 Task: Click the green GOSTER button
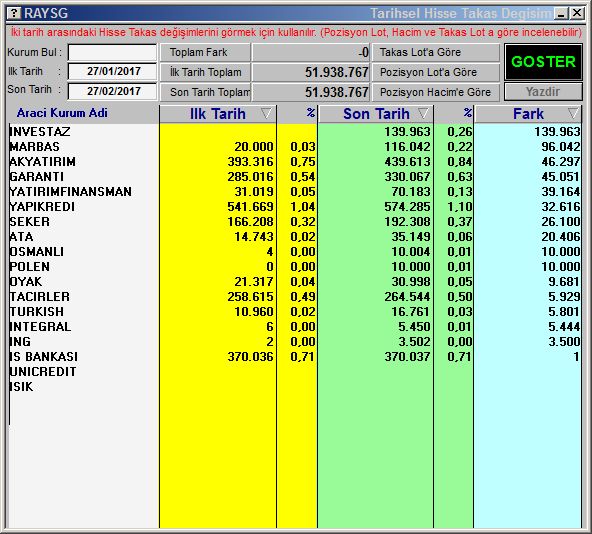point(543,62)
